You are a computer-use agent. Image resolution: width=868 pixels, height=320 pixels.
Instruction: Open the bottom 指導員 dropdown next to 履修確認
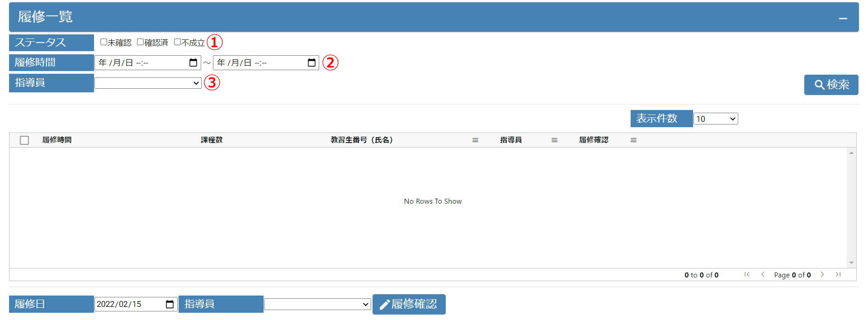[x=317, y=305]
